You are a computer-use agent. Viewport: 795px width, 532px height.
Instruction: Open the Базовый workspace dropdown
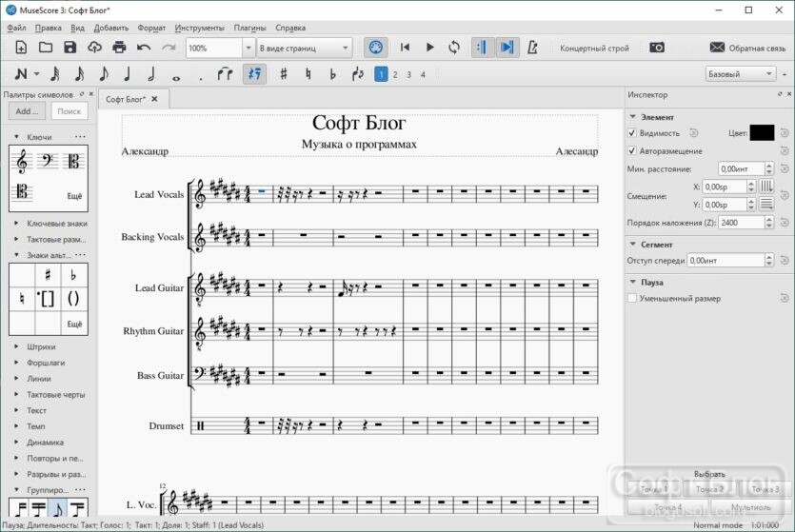[x=741, y=74]
